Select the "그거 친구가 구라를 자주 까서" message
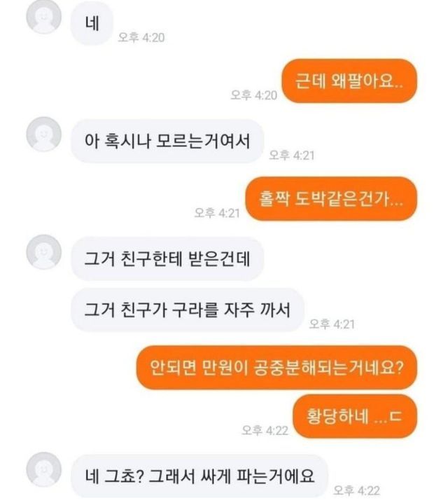The image size is (448, 503). coord(187,310)
